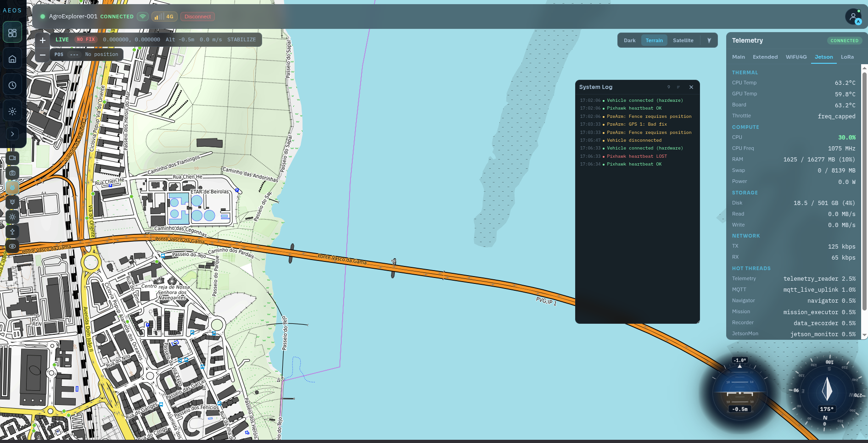Open the Jetson telemetry tab
This screenshot has height=443, width=868.
click(823, 57)
